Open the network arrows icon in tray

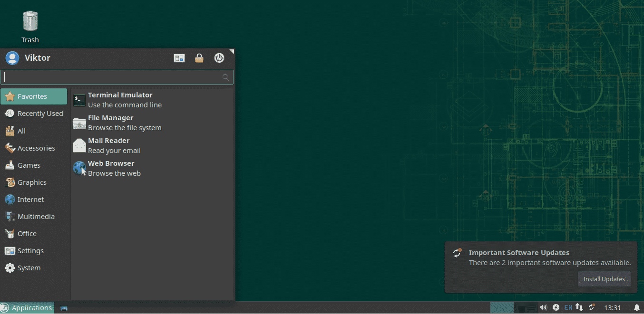(x=579, y=307)
